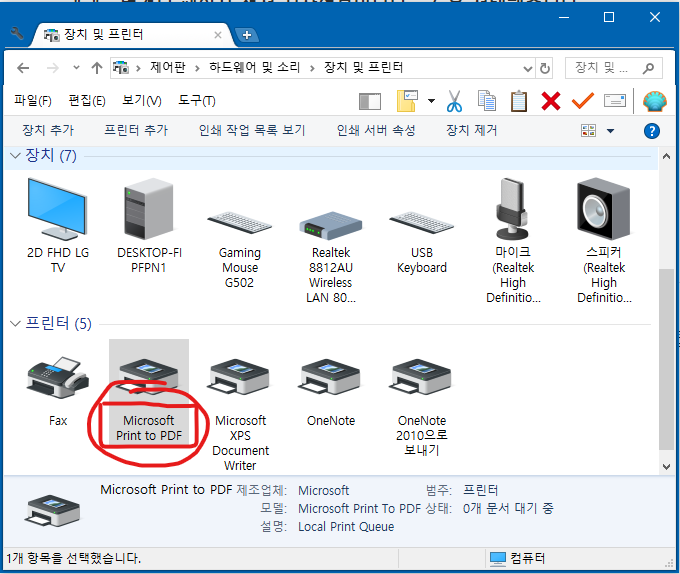Open the view options dropdown arrow
680x574 pixels.
610,131
